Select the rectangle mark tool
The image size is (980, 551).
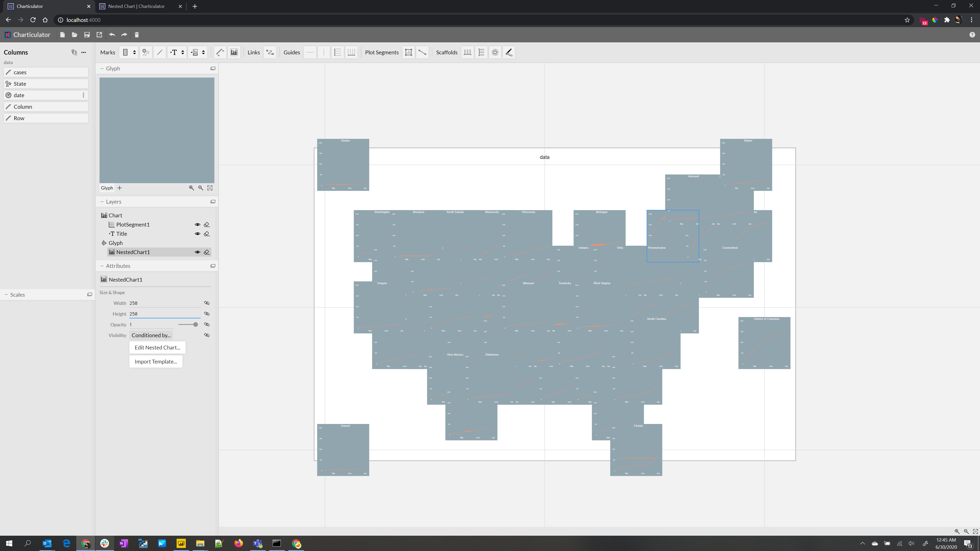click(126, 53)
